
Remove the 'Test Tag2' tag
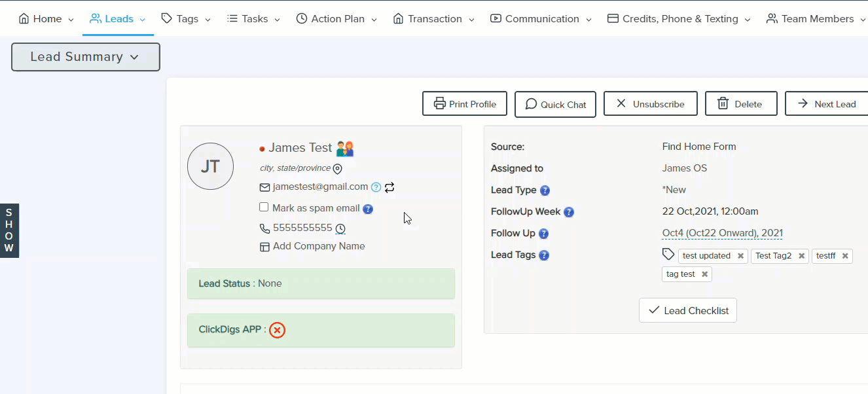(x=801, y=257)
